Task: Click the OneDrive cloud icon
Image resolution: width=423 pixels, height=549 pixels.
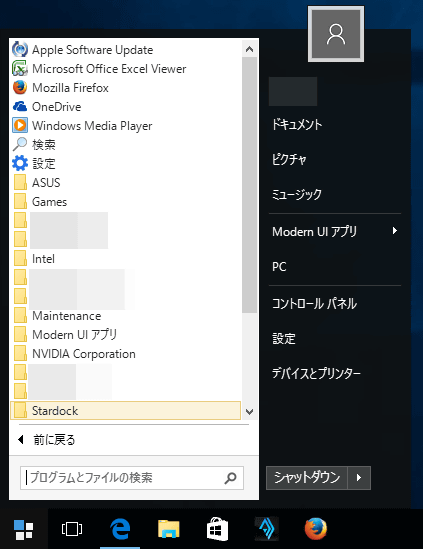Action: coord(20,106)
